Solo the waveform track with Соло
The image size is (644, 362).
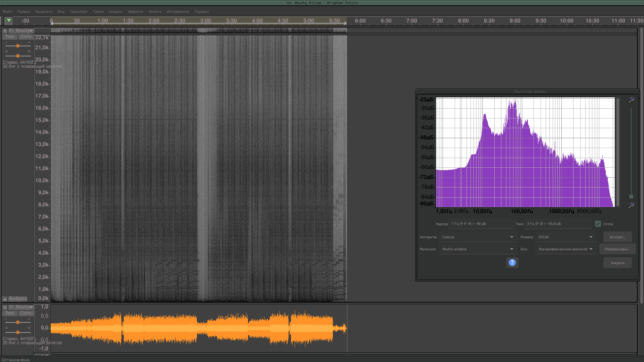[26, 313]
